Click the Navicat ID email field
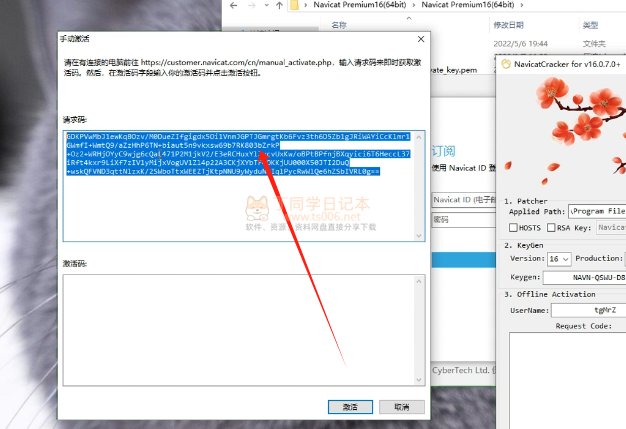This screenshot has width=626, height=429. click(x=464, y=200)
